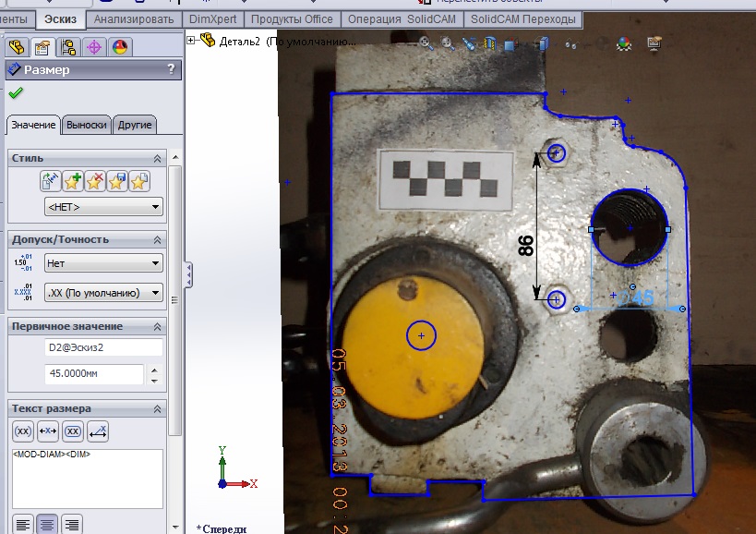
Task: Apply default attributes to selected dimensions
Action: point(50,181)
